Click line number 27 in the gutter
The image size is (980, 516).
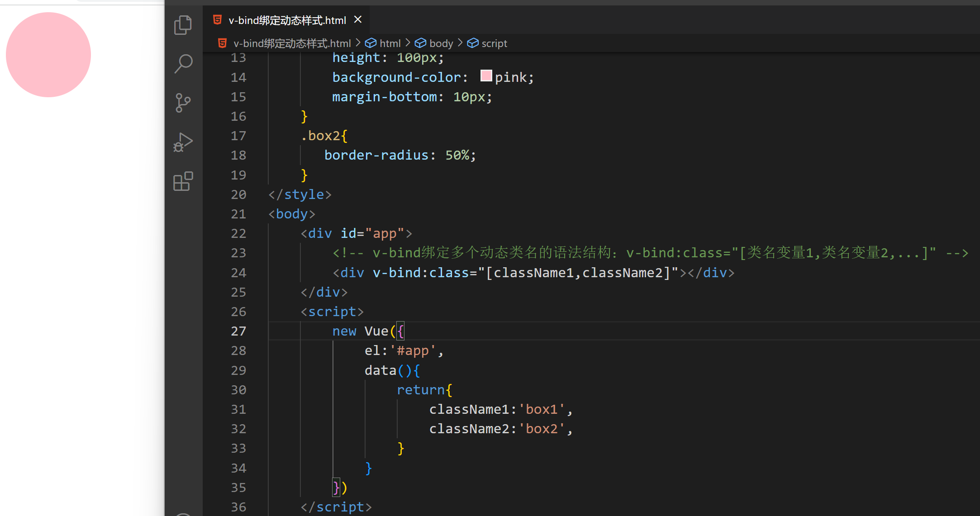coord(238,331)
